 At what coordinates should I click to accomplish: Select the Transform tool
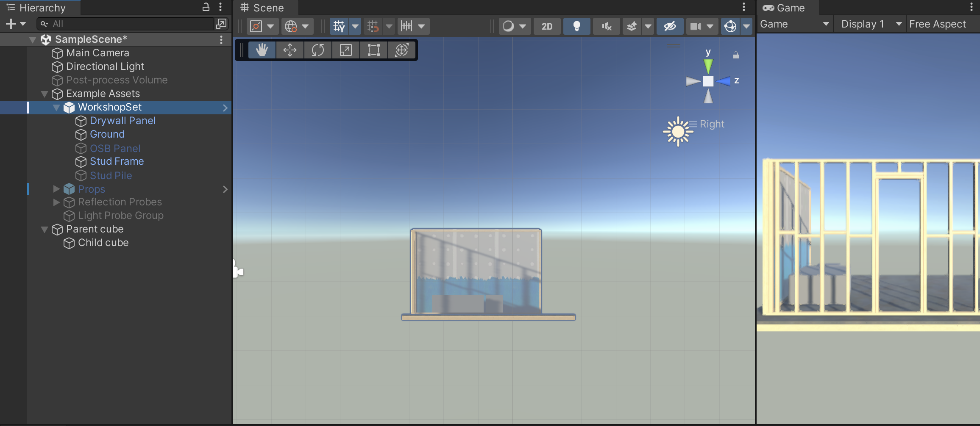pyautogui.click(x=402, y=50)
